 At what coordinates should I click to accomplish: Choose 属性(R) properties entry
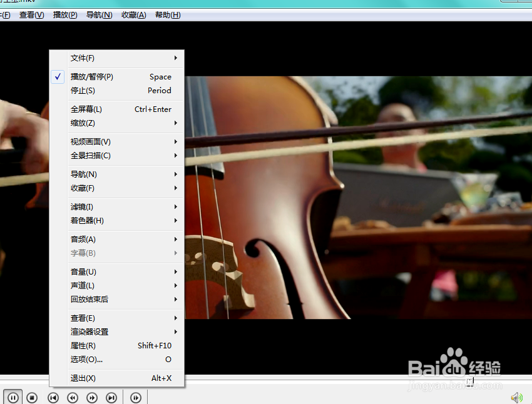[x=117, y=346]
